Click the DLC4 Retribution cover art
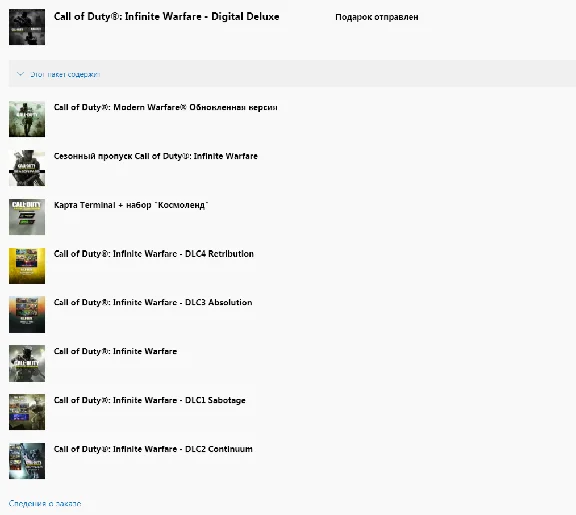The image size is (576, 515). (27, 266)
